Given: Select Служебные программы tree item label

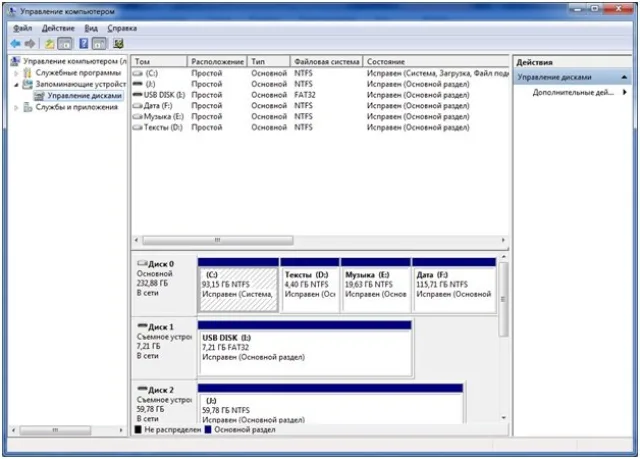Looking at the screenshot, I should [78, 73].
